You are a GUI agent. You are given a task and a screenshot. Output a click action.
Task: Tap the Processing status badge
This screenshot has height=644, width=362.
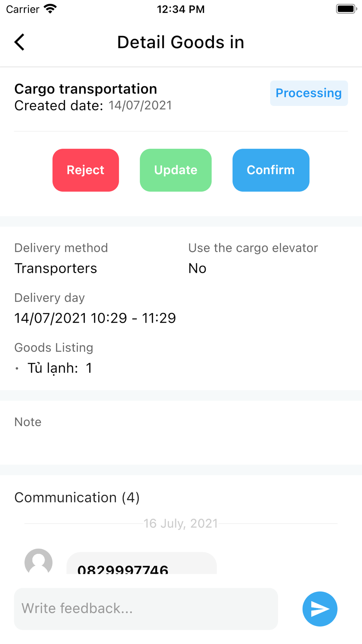(x=309, y=93)
